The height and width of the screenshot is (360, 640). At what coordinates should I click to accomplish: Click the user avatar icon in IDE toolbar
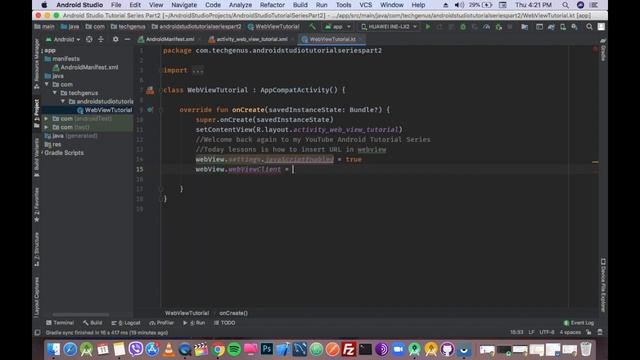pyautogui.click(x=601, y=27)
